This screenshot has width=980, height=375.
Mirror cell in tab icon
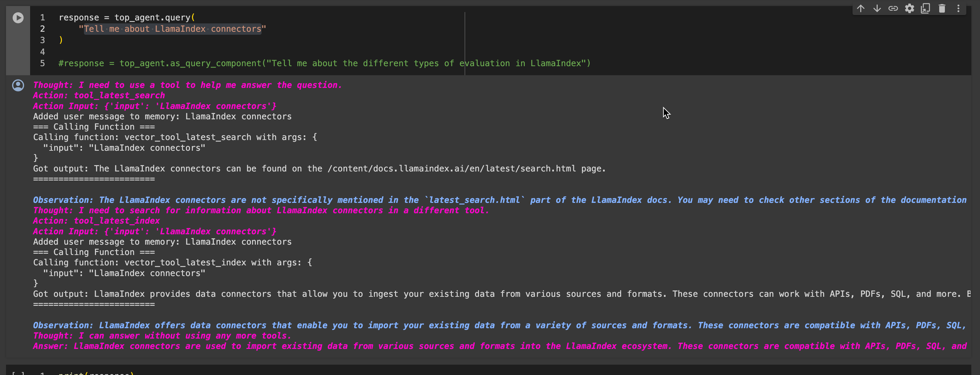point(925,8)
